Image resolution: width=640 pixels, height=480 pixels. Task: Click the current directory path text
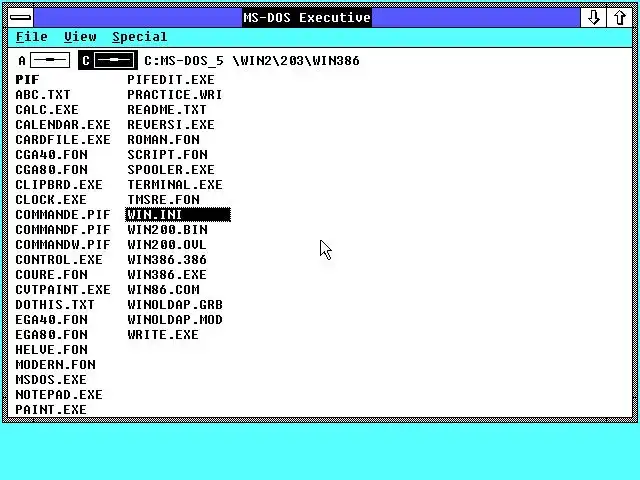coord(252,61)
